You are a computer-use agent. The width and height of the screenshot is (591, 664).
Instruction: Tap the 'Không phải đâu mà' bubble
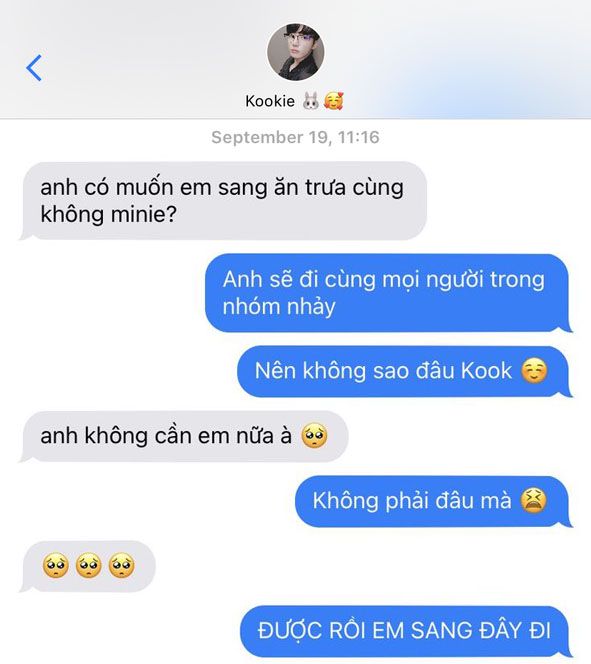pyautogui.click(x=434, y=501)
